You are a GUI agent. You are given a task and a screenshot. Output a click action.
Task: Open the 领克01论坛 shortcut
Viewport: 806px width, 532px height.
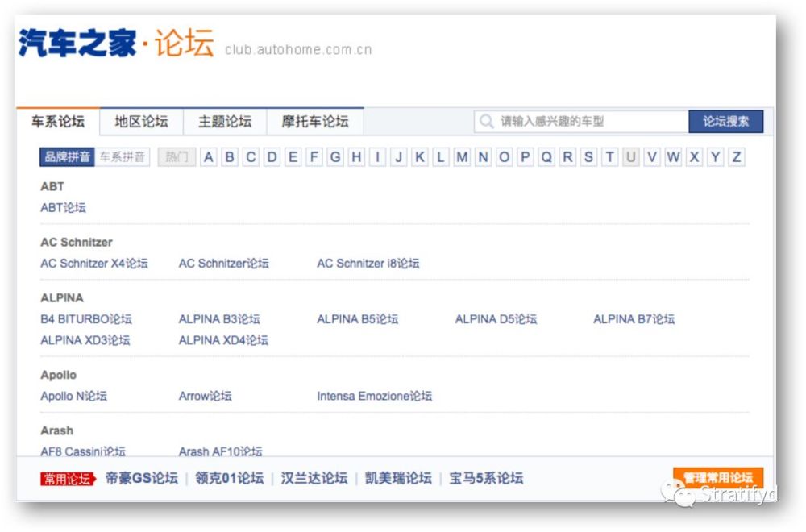(x=229, y=478)
